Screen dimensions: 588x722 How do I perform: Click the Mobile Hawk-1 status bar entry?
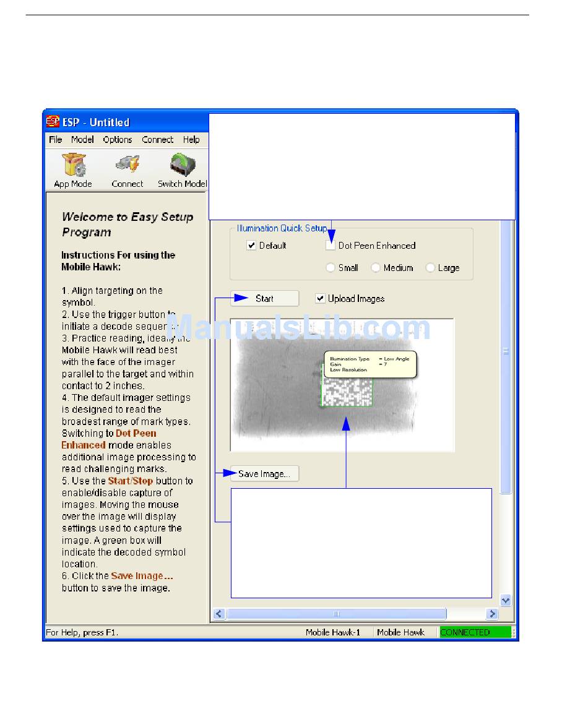[333, 632]
